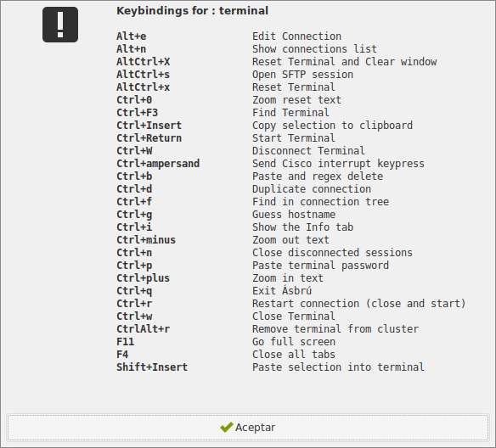Screen dimensions: 496x448
Task: Click 'Find in connection tree' text
Action: (x=321, y=202)
